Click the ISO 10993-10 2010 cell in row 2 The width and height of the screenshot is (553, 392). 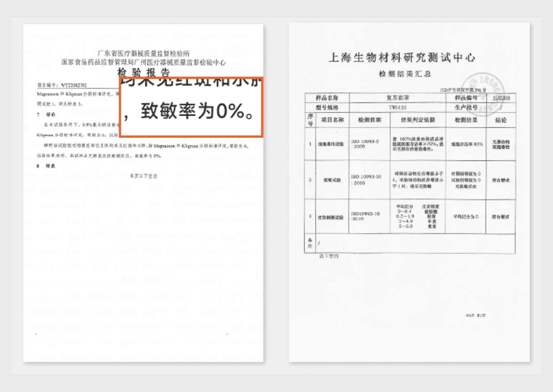click(x=366, y=180)
